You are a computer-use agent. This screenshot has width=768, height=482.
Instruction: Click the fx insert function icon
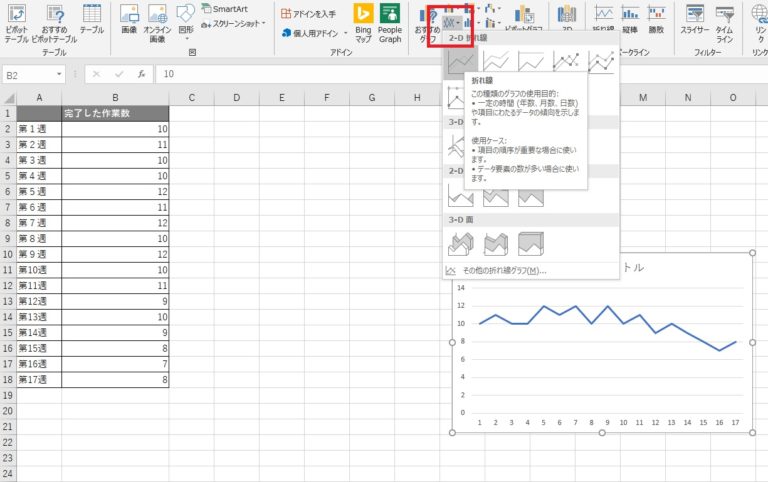click(142, 74)
